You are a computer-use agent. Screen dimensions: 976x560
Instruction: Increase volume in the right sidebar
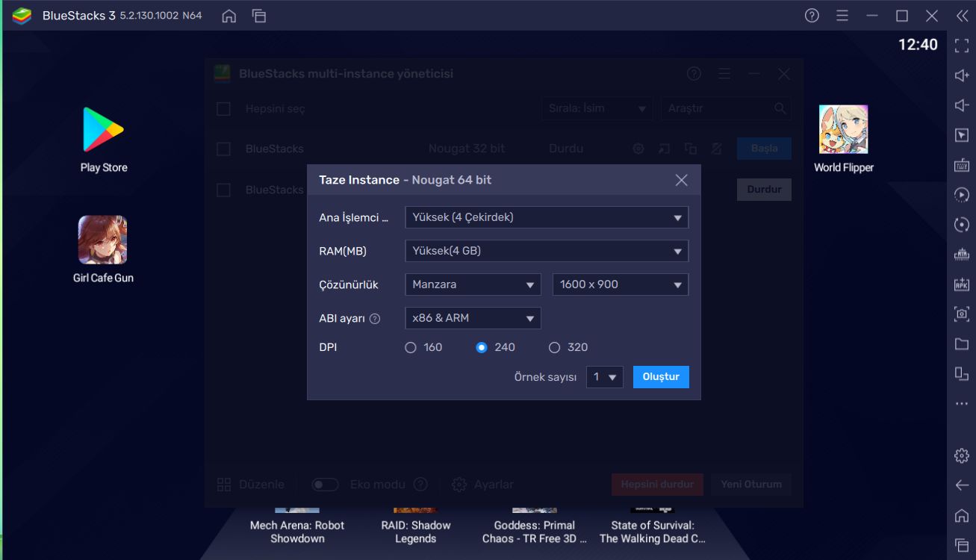[x=962, y=75]
